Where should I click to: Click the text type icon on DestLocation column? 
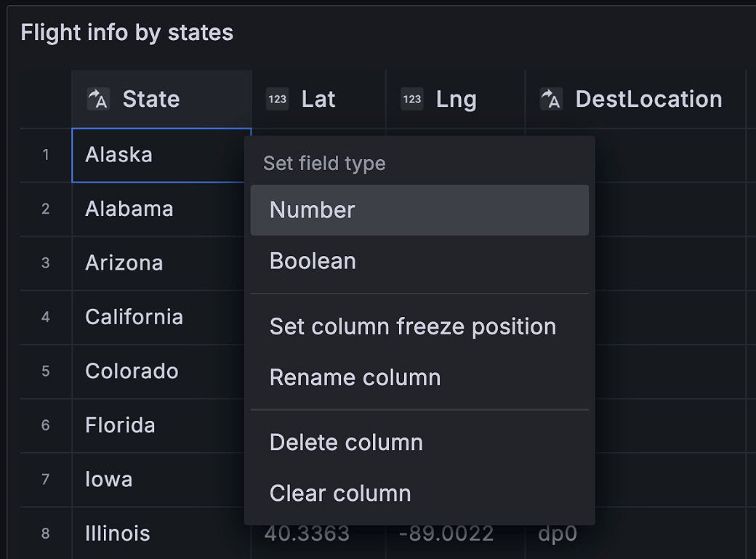coord(552,99)
